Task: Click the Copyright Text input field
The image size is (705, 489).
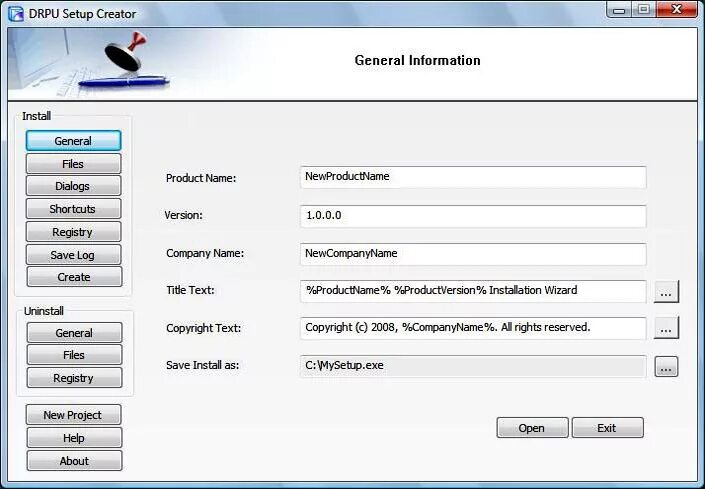Action: [x=473, y=329]
